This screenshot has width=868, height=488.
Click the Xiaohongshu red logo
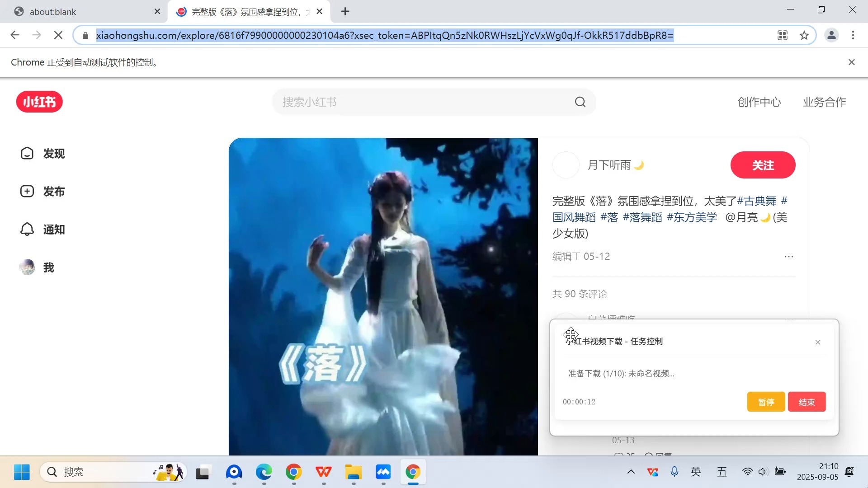pyautogui.click(x=39, y=102)
